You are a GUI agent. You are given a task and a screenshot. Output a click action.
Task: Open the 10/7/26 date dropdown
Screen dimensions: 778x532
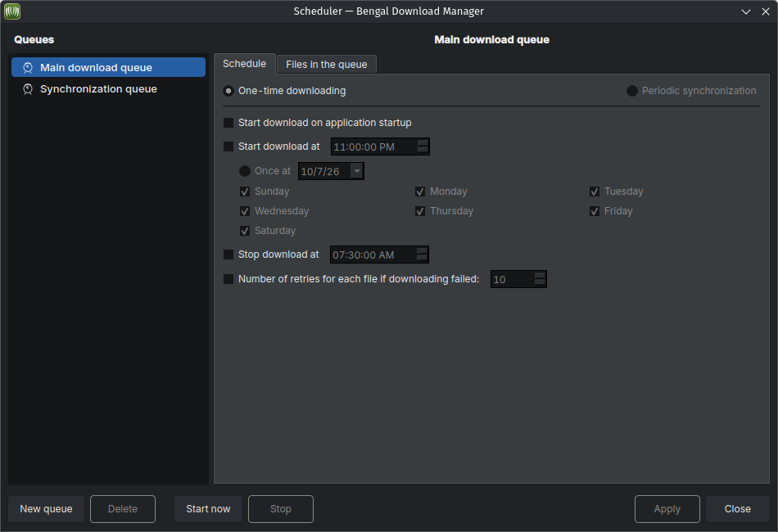tap(357, 171)
